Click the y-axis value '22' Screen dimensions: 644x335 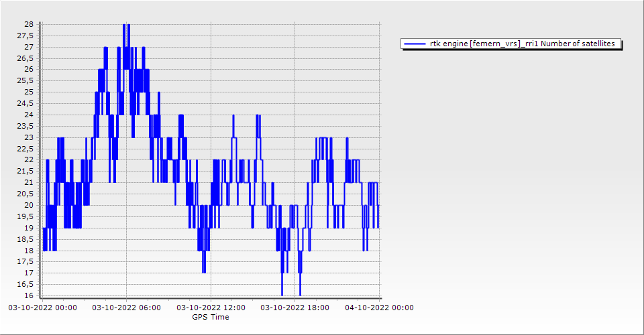(x=29, y=159)
